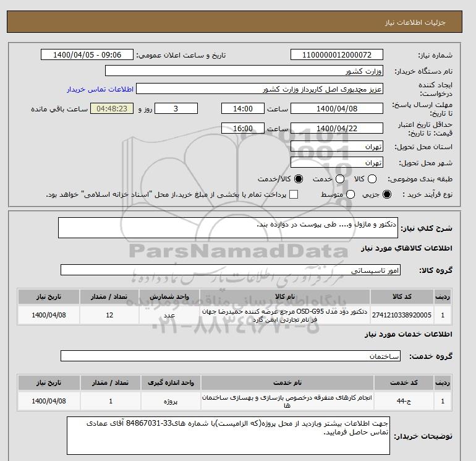
Task: Tick the Islamic treasury bonds payment checkbox
Action: point(294,194)
